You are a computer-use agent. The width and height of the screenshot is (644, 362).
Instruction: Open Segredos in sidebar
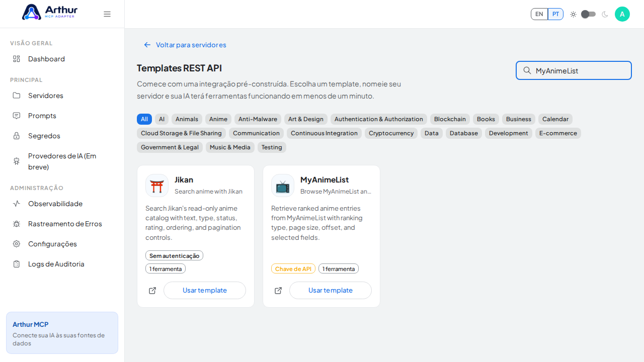[x=62, y=136]
